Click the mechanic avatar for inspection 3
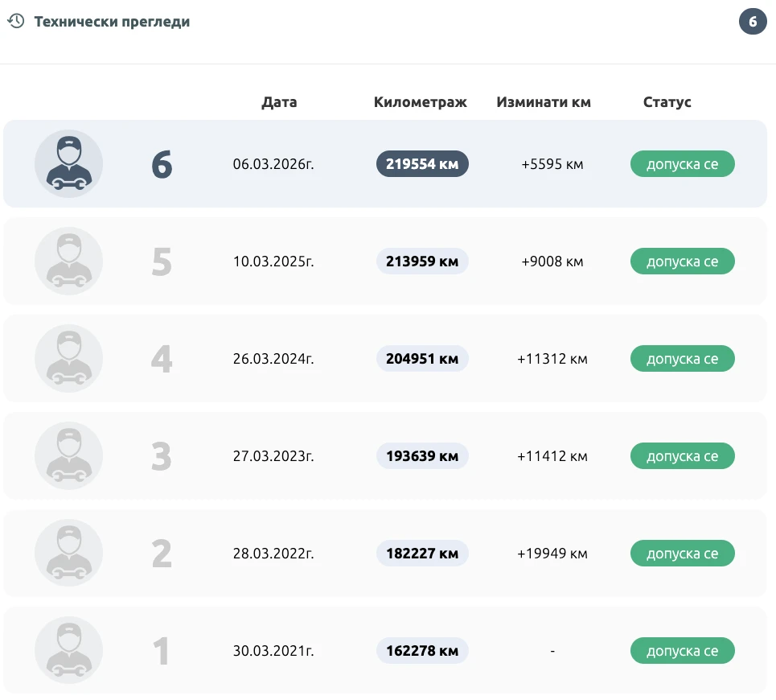Viewport: 776px width, 700px height. [68, 455]
